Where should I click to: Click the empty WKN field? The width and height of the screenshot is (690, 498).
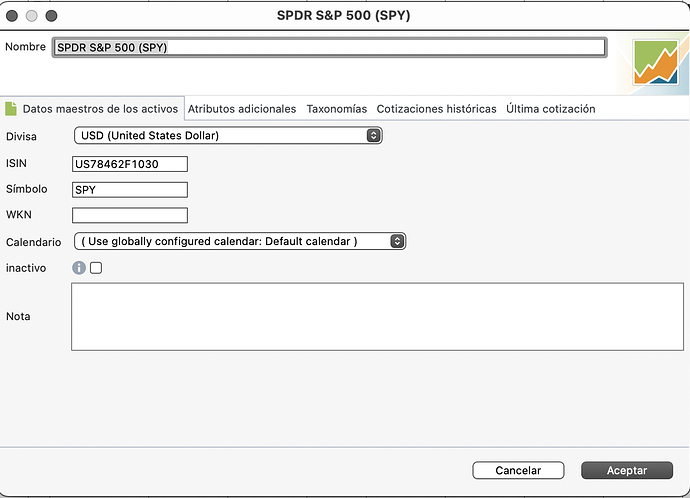130,215
